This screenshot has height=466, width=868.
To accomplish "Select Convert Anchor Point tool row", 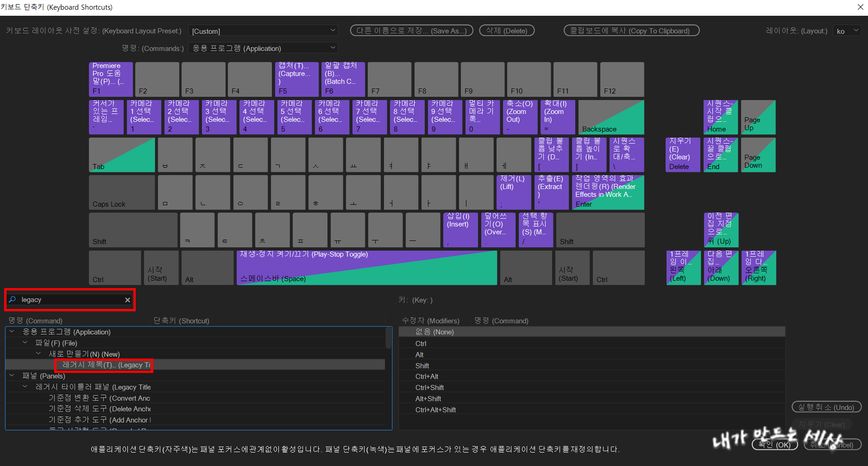I will (x=195, y=398).
